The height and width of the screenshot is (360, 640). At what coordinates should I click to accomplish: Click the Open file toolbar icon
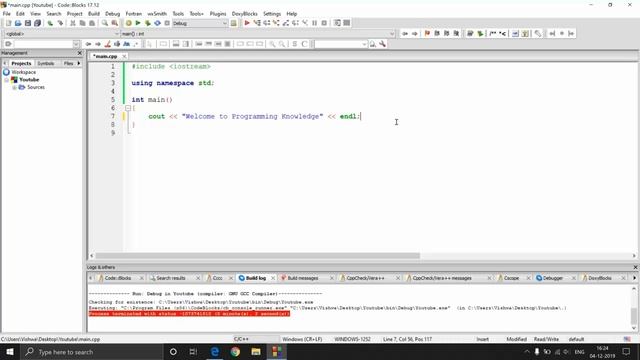pyautogui.click(x=18, y=23)
